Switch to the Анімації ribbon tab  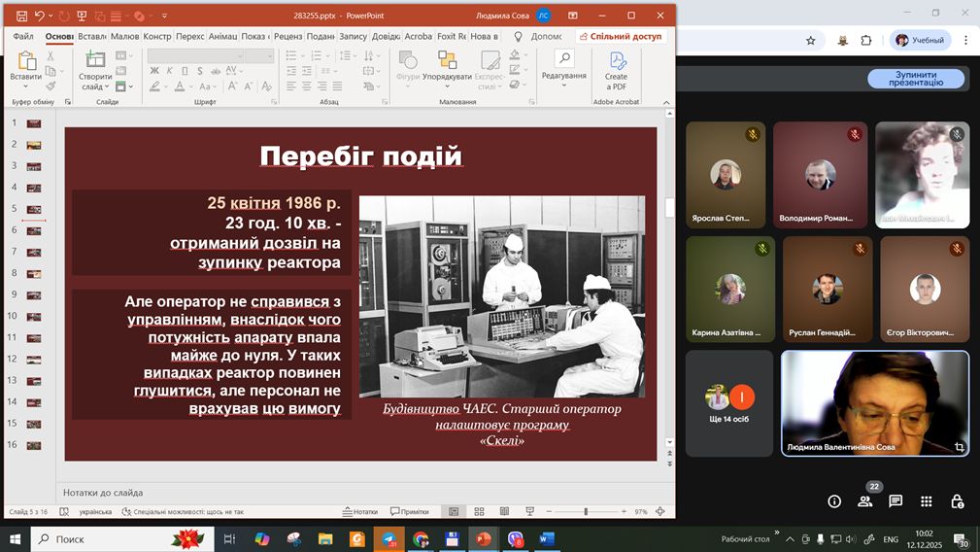click(x=222, y=36)
